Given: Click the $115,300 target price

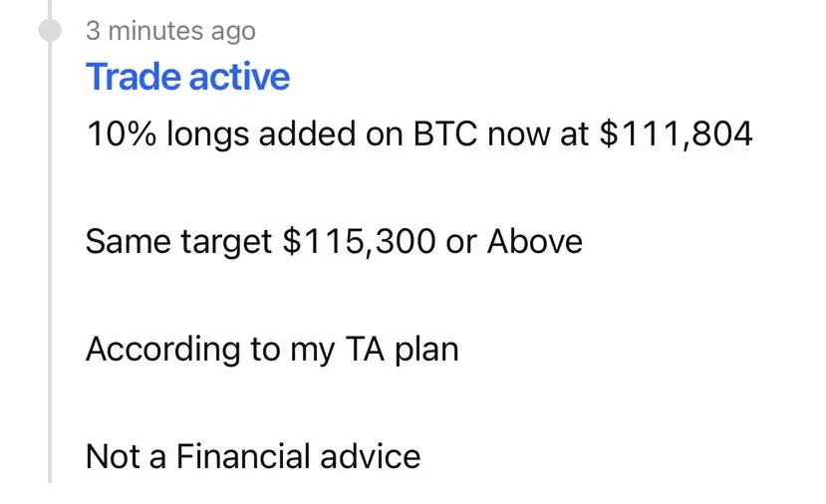Looking at the screenshot, I should [360, 242].
